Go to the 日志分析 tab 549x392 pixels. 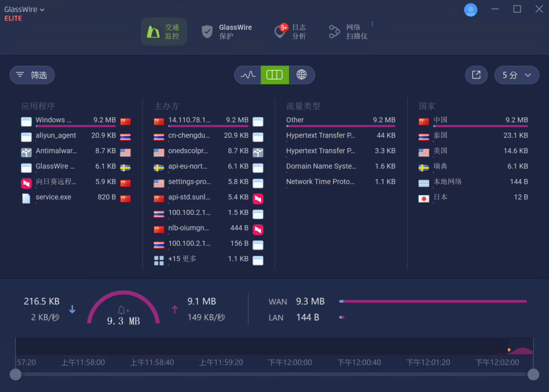point(290,32)
